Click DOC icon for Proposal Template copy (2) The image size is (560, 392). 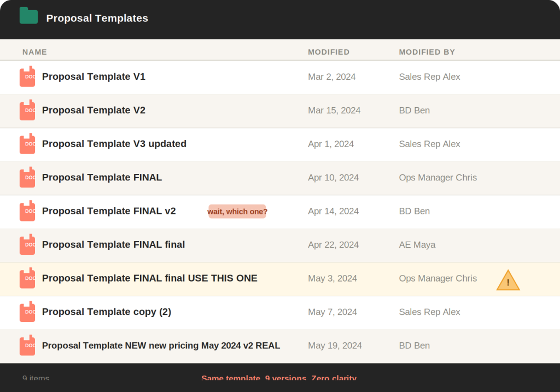27,312
